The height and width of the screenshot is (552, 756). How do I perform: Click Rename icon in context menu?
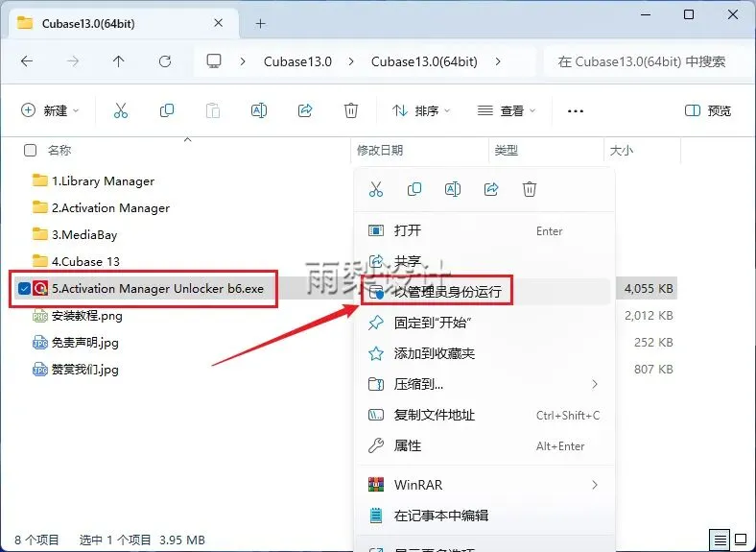click(x=452, y=189)
